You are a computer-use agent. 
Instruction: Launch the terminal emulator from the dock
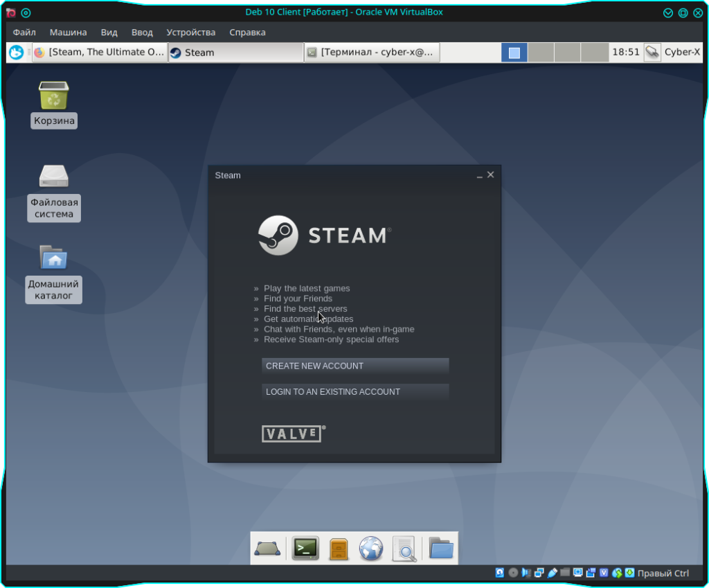305,549
